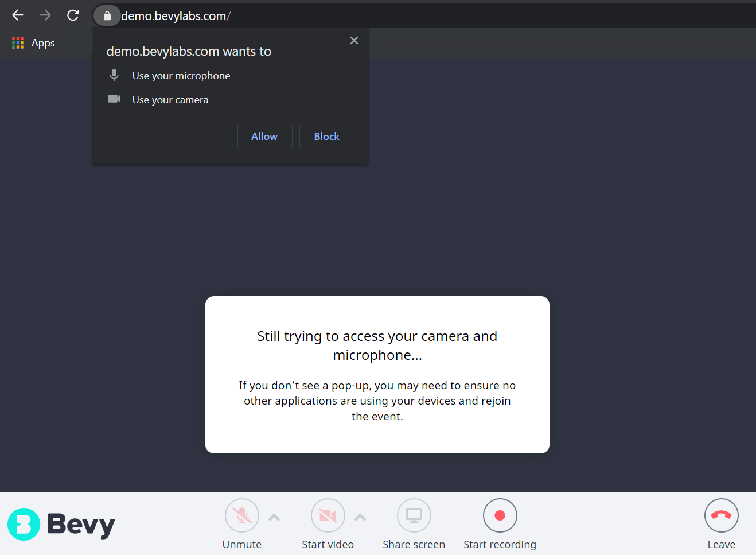Screen dimensions: 756x555
Task: Click the 'If you don't see a pop-up' message
Action: click(x=377, y=401)
